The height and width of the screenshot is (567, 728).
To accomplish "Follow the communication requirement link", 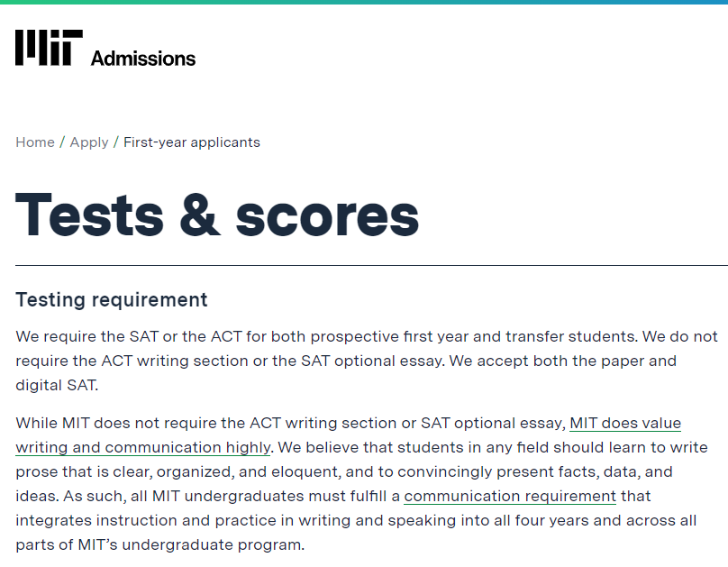I will tap(510, 496).
